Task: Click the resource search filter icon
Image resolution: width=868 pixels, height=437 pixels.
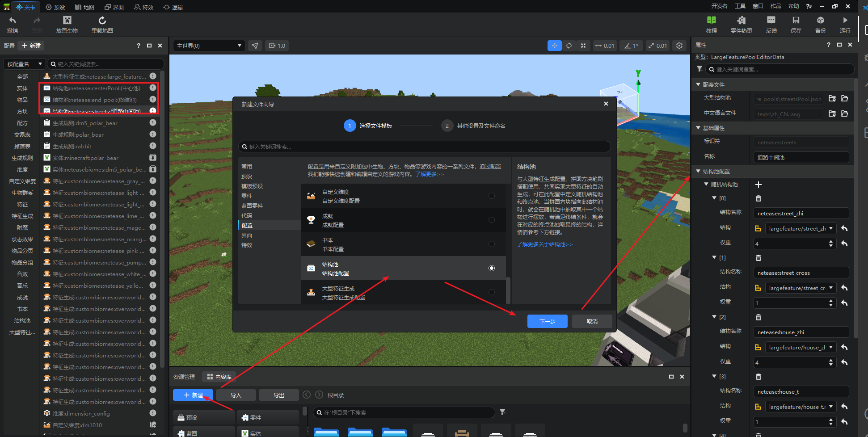Action: click(502, 412)
